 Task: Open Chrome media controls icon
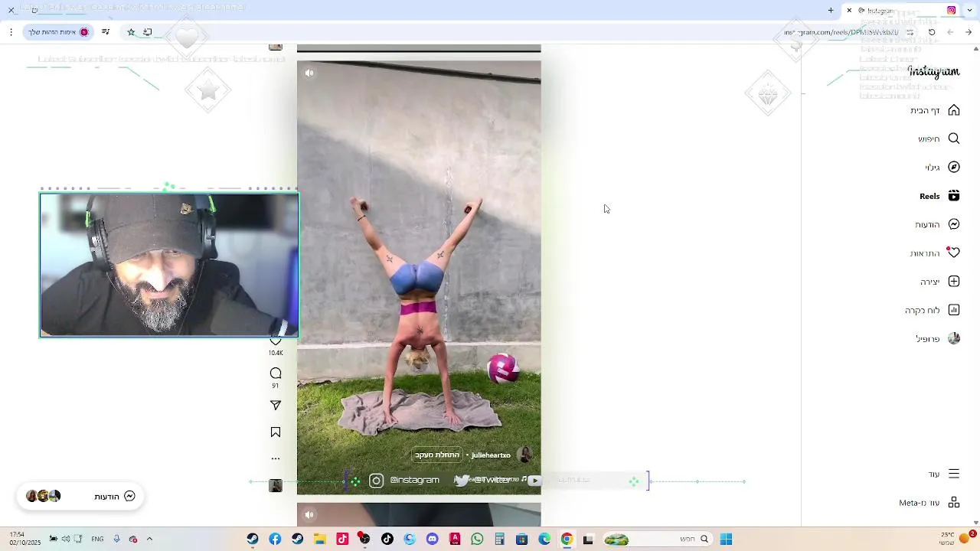tap(106, 32)
